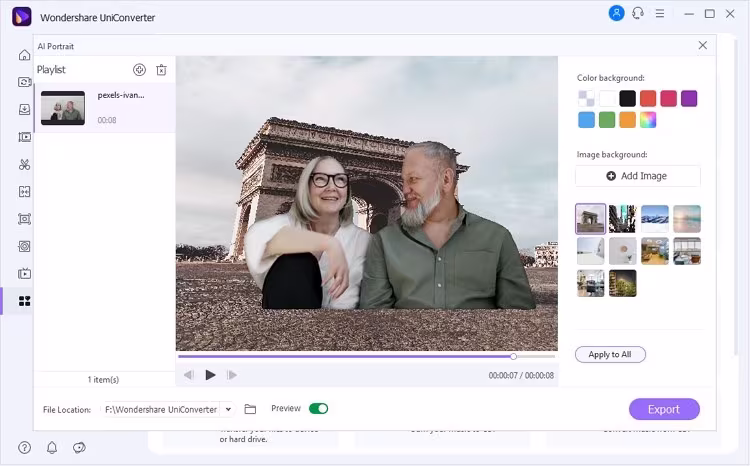Image resolution: width=750 pixels, height=466 pixels.
Task: Open the user account icon
Action: click(x=616, y=13)
